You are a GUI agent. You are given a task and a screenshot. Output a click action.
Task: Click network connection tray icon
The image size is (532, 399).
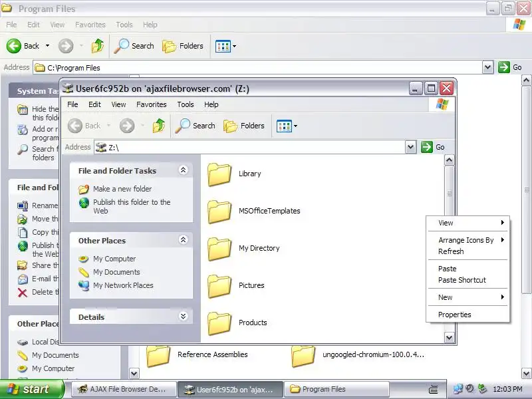[458, 389]
